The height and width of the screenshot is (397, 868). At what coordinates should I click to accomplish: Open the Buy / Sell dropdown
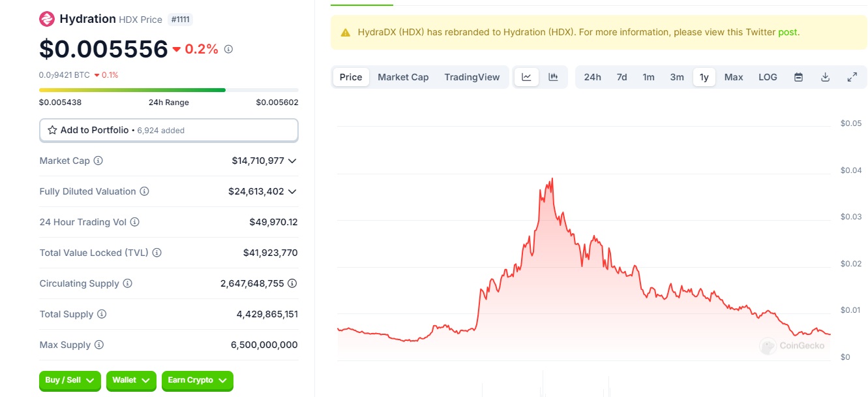(70, 380)
